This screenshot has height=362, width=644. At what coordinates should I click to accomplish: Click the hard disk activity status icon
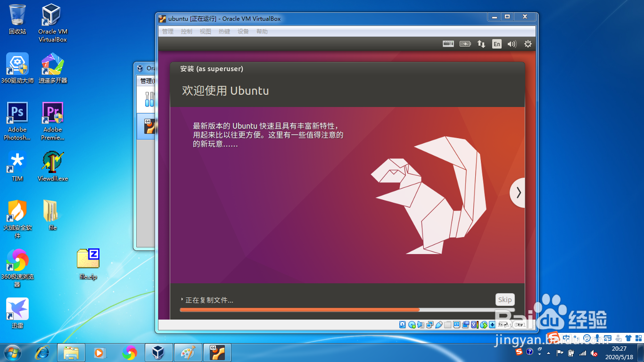[x=402, y=324]
